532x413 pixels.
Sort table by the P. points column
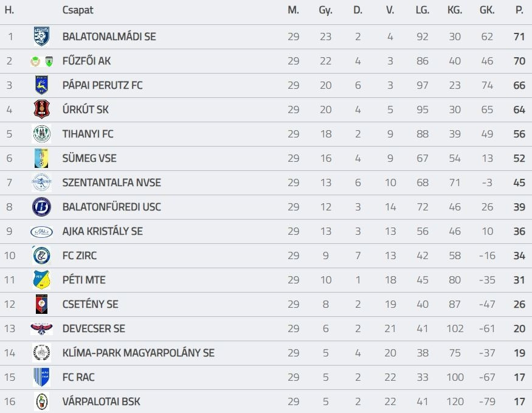click(x=519, y=10)
